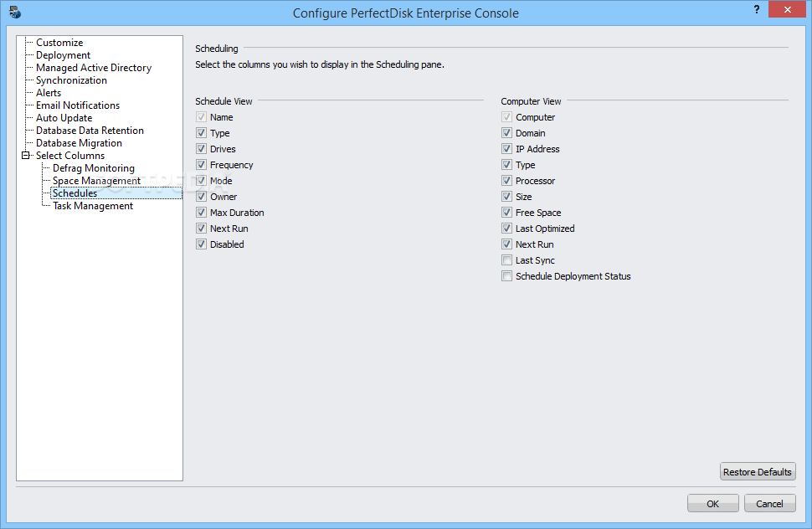Toggle the Processor column checkbox
Viewport: 812px width, 529px height.
[507, 181]
